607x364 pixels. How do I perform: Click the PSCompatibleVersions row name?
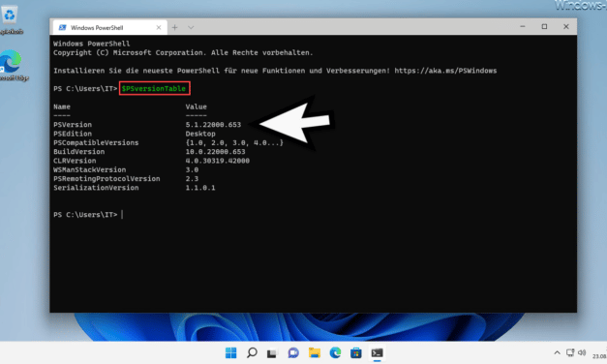point(96,143)
